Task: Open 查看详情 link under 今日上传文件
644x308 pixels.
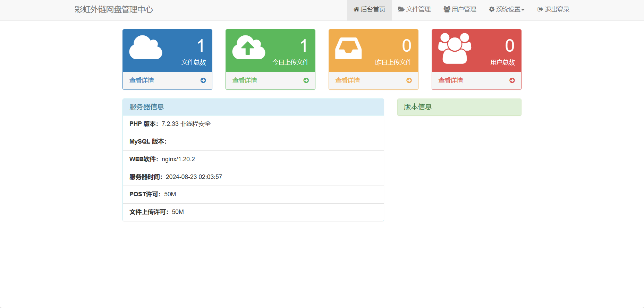Action: click(x=245, y=80)
